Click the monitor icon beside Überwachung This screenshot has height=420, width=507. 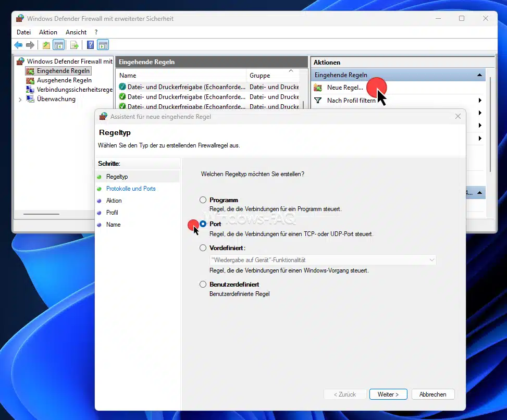(x=30, y=99)
